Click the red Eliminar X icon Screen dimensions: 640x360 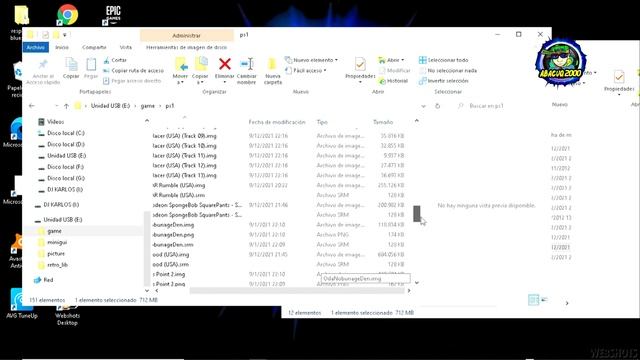[224, 64]
